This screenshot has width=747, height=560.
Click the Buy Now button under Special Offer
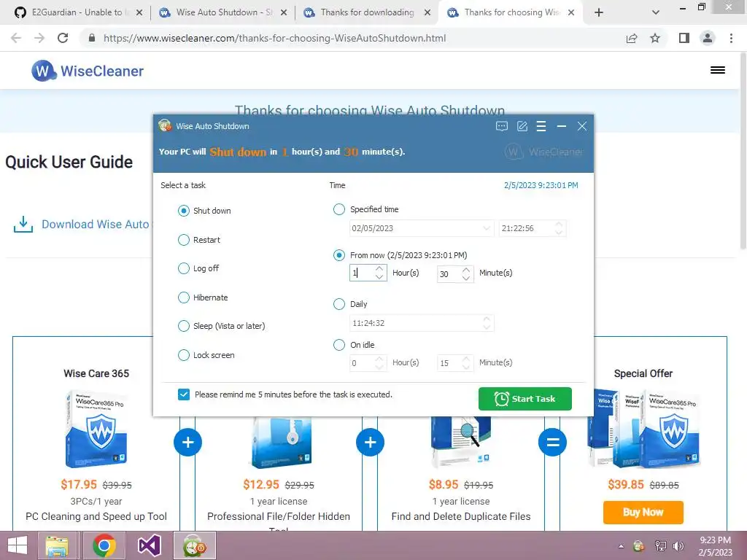[643, 513]
